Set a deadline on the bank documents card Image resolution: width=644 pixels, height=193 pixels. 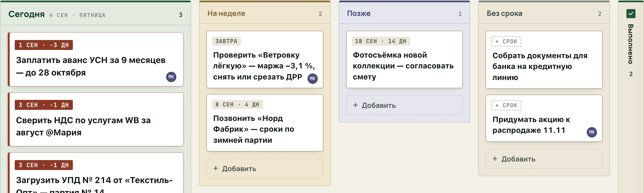pyautogui.click(x=506, y=41)
